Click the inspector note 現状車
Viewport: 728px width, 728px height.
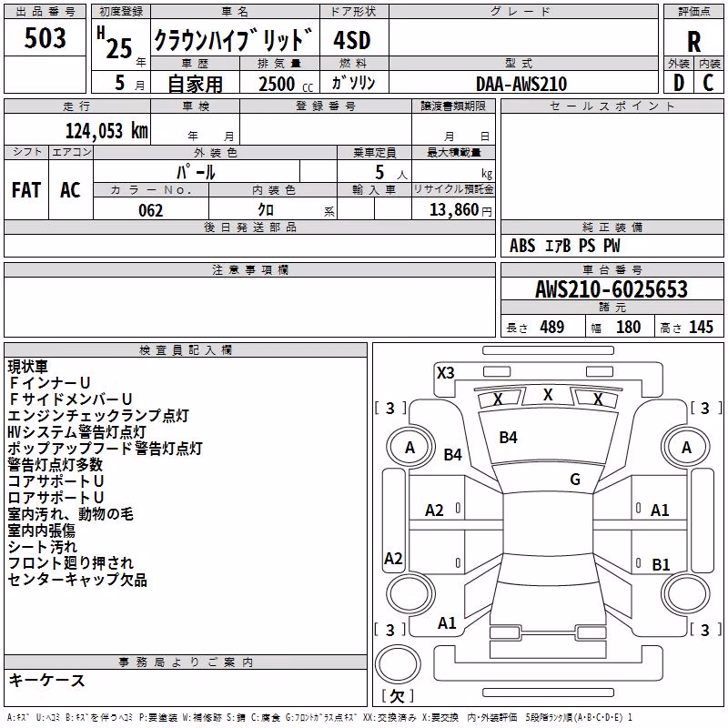[x=27, y=367]
